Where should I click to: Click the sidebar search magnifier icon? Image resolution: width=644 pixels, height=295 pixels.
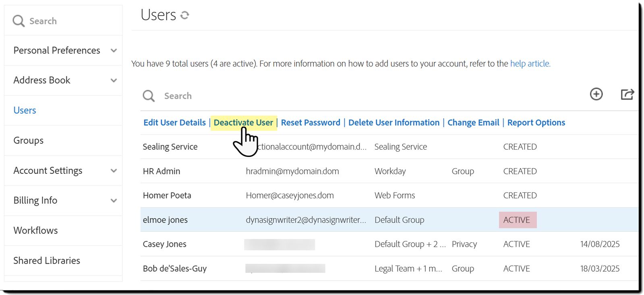pos(19,21)
